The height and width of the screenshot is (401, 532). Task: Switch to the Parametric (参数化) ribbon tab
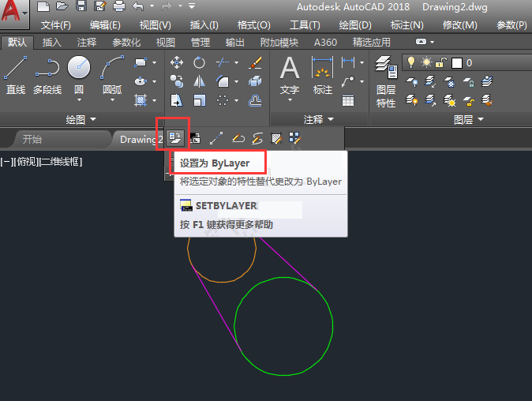point(126,43)
